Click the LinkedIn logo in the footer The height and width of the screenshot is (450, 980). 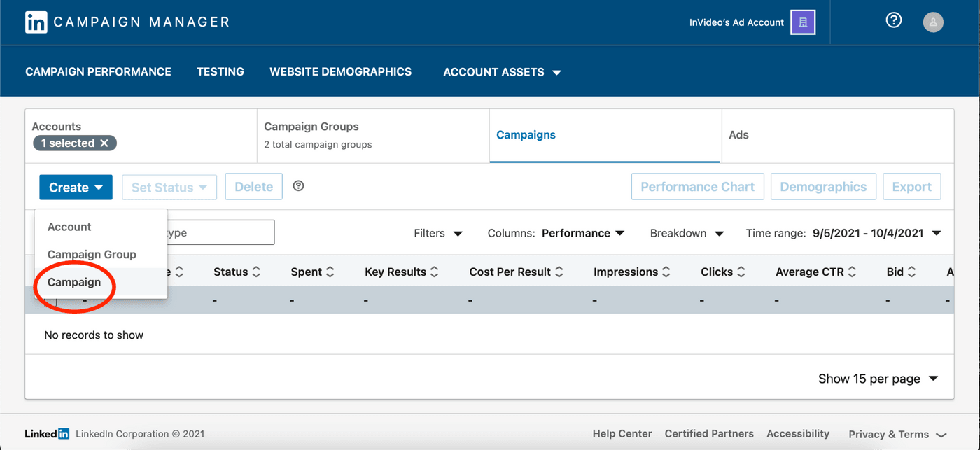(46, 433)
